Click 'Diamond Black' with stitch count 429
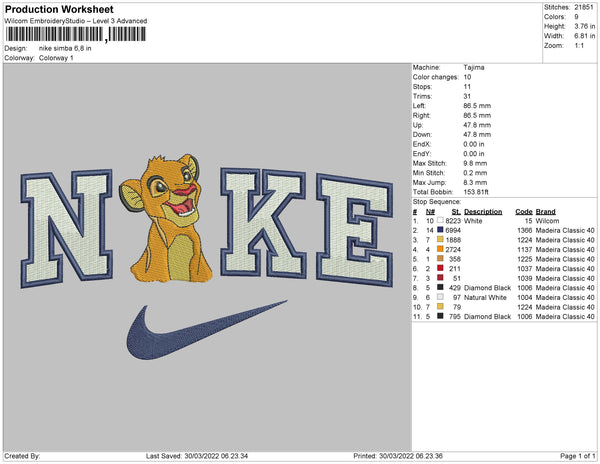Viewport: 600px width, 464px height. [x=487, y=288]
